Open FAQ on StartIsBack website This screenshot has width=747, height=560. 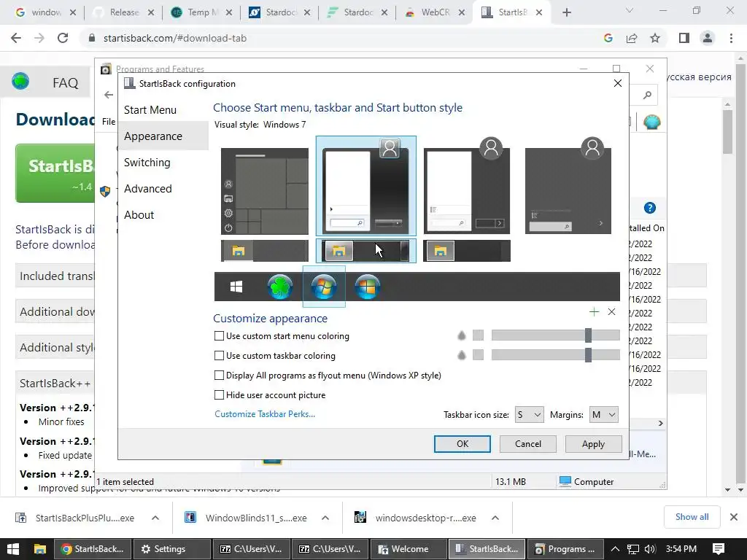click(65, 83)
